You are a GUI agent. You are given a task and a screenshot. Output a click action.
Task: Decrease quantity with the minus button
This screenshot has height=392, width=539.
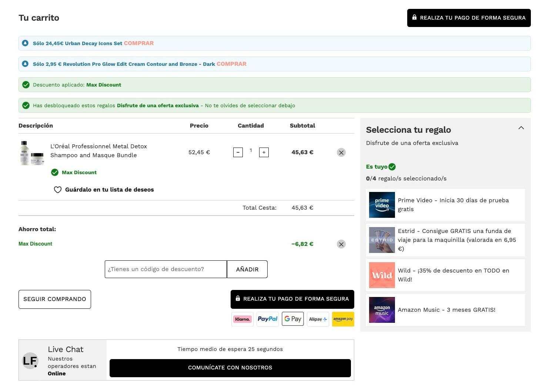point(238,152)
